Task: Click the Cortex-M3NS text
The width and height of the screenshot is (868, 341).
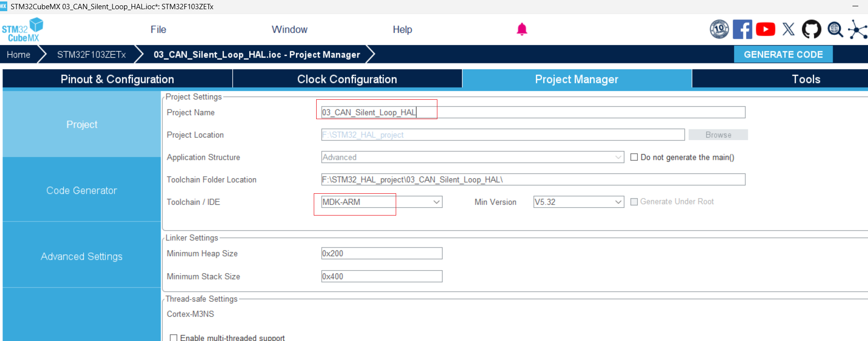Action: click(x=190, y=314)
